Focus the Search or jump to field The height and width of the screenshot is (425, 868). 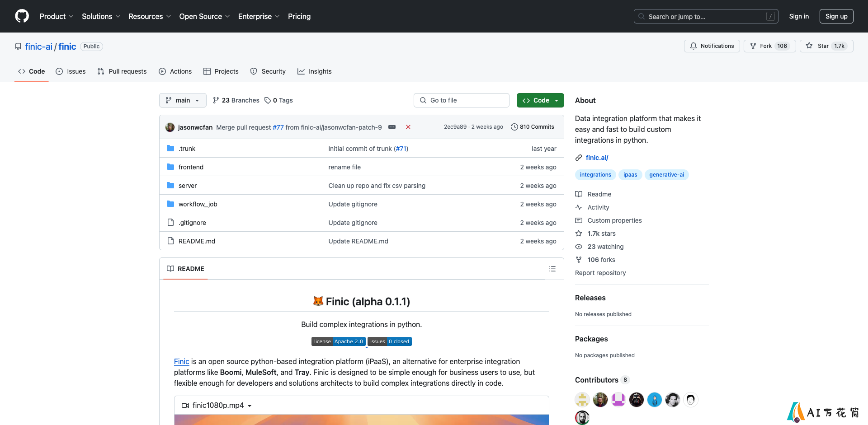pyautogui.click(x=706, y=16)
